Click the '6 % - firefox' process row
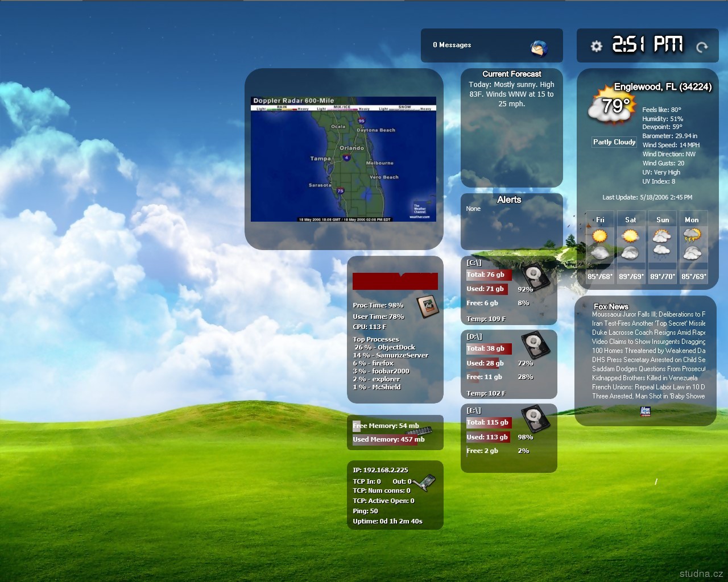 [373, 363]
